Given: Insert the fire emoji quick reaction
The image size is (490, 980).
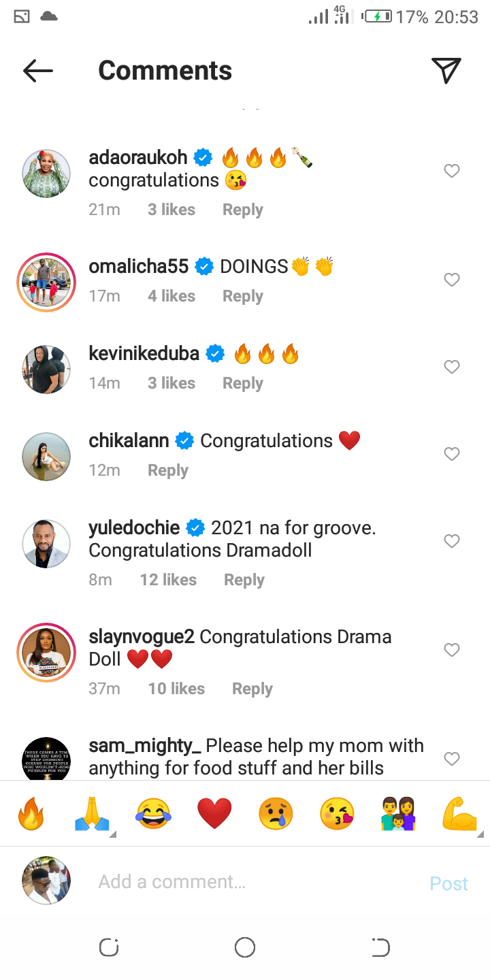Looking at the screenshot, I should coord(31,814).
